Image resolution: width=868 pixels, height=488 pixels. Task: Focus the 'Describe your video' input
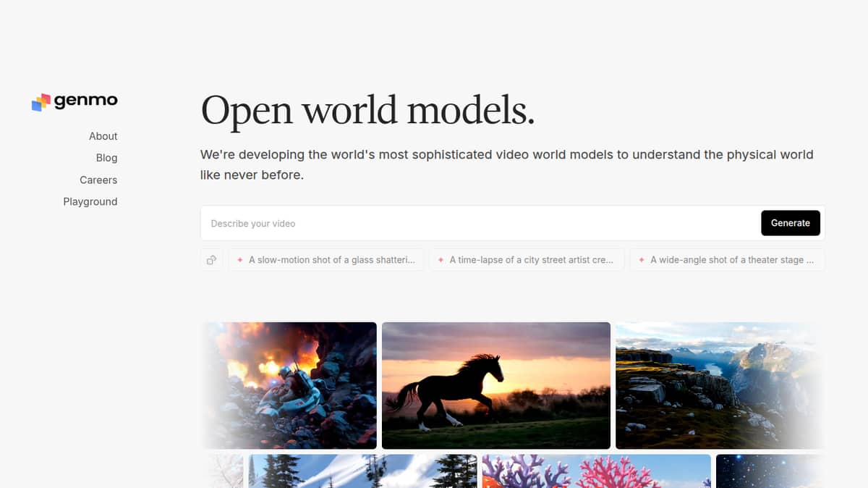(481, 223)
